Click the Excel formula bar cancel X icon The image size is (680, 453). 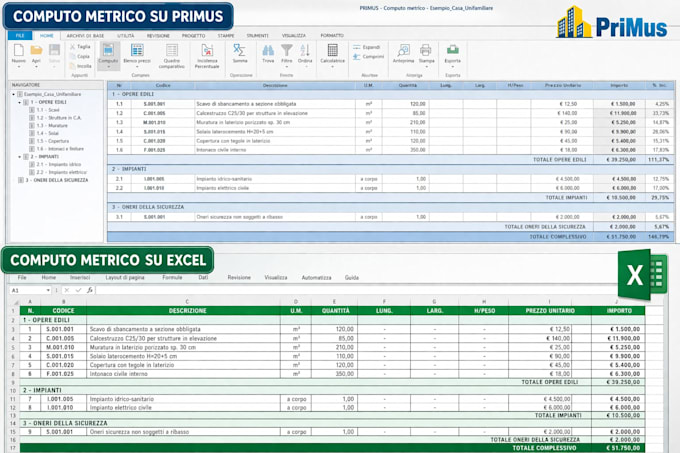(x=66, y=290)
